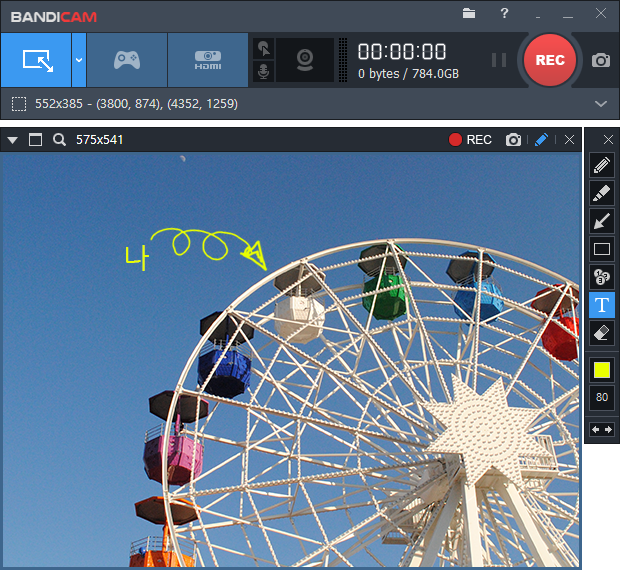The image size is (620, 570).
Task: Click the 575x541 size value
Action: click(99, 140)
